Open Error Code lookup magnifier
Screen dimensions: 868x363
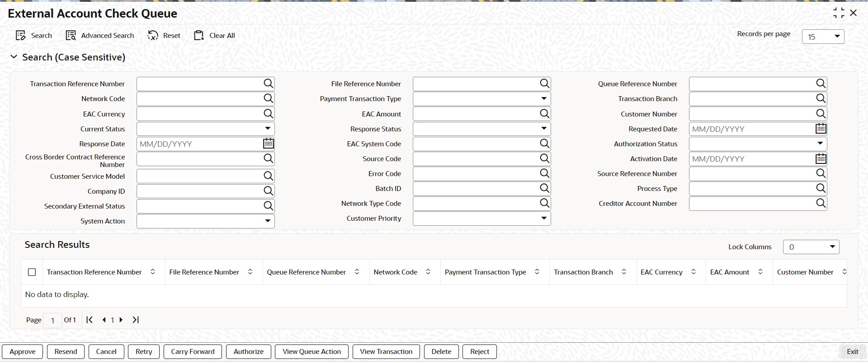coord(545,173)
